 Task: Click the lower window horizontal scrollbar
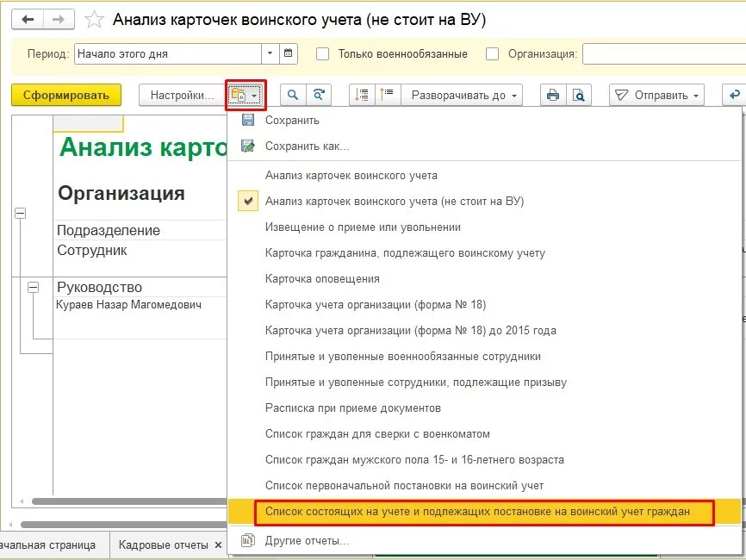[x=124, y=525]
